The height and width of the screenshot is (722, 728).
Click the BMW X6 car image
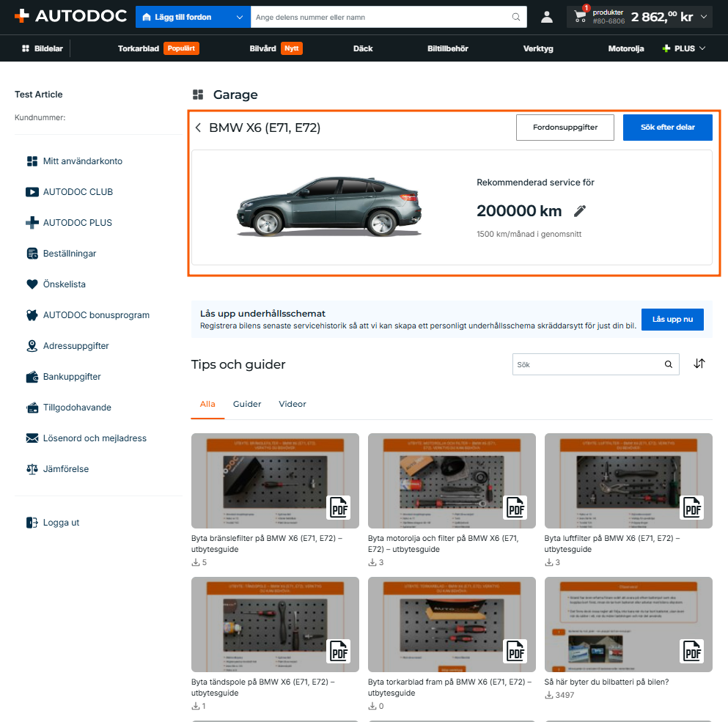[x=329, y=207]
